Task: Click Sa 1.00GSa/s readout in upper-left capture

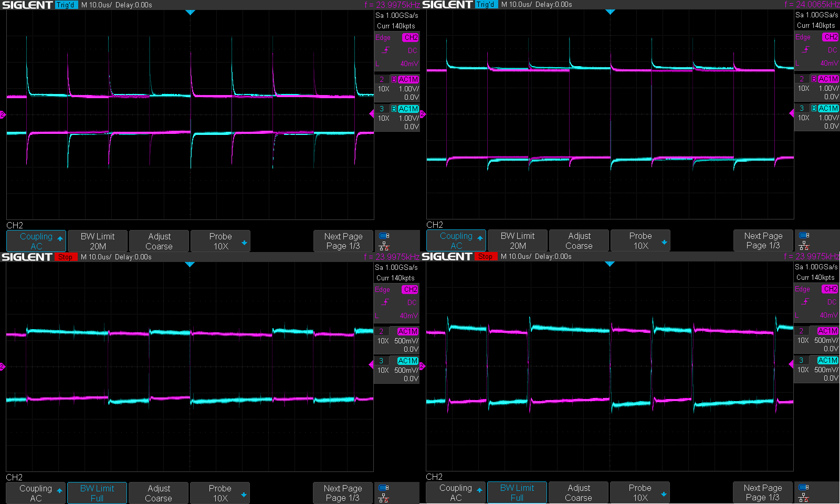Action: pyautogui.click(x=396, y=15)
